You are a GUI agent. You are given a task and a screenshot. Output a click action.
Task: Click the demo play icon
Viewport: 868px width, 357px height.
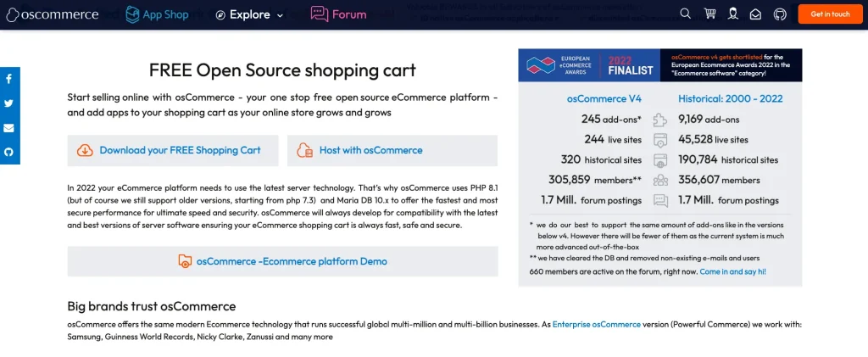coord(185,261)
